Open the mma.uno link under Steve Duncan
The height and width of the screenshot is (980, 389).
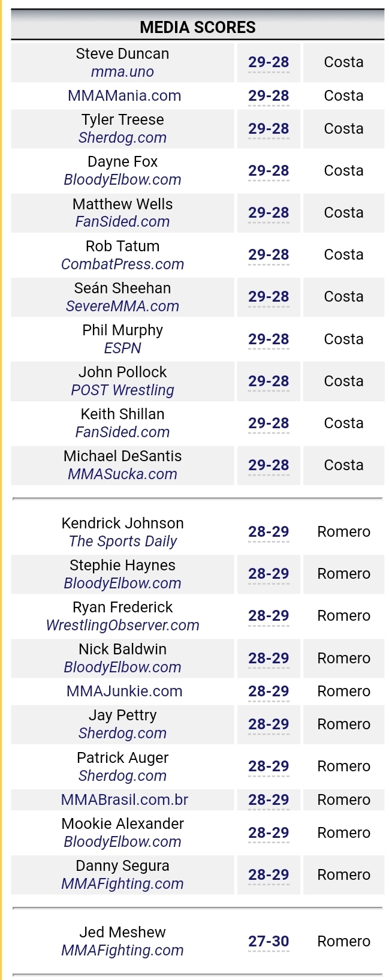122,72
